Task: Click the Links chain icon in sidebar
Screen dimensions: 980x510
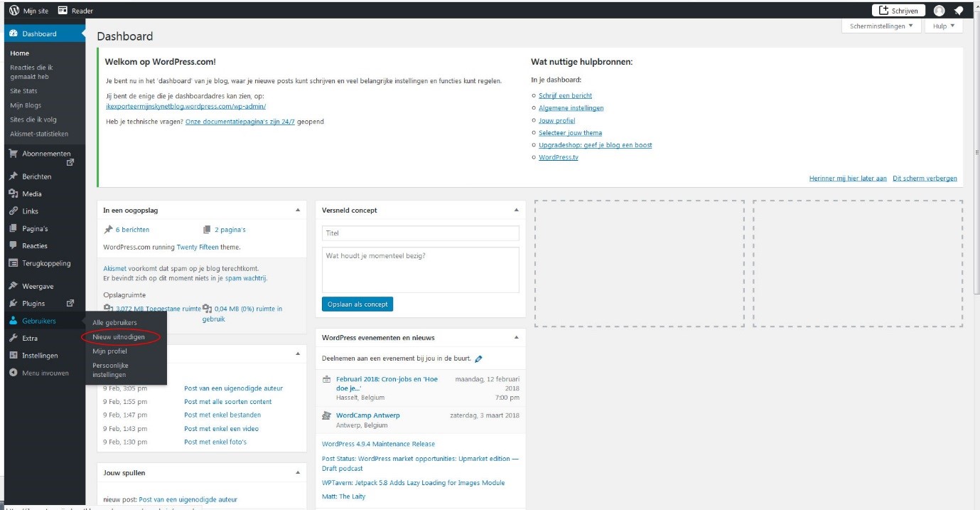Action: (14, 211)
